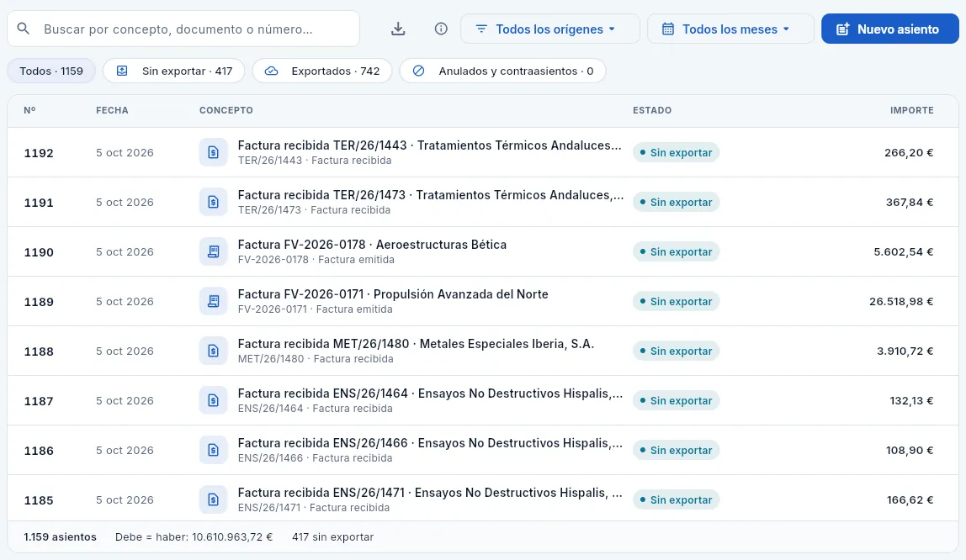Switch to Exportados · 742 tab
The width and height of the screenshot is (966, 560).
(322, 71)
